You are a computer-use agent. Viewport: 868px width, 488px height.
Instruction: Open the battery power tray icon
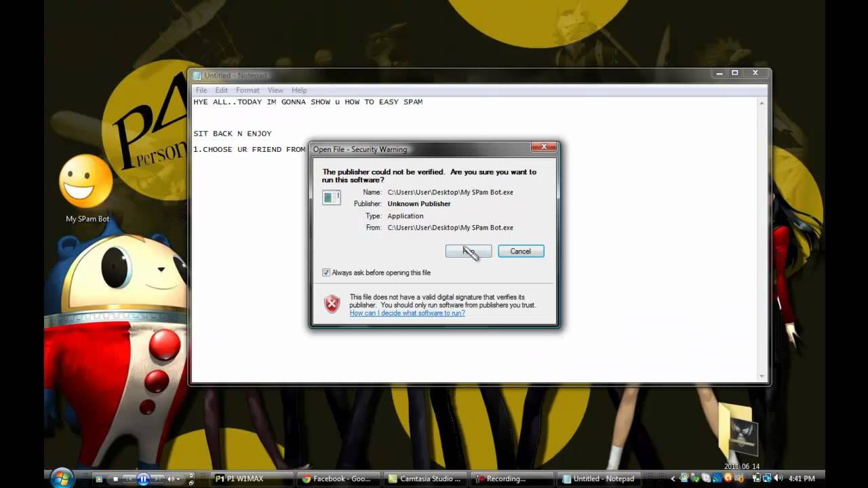[x=756, y=478]
